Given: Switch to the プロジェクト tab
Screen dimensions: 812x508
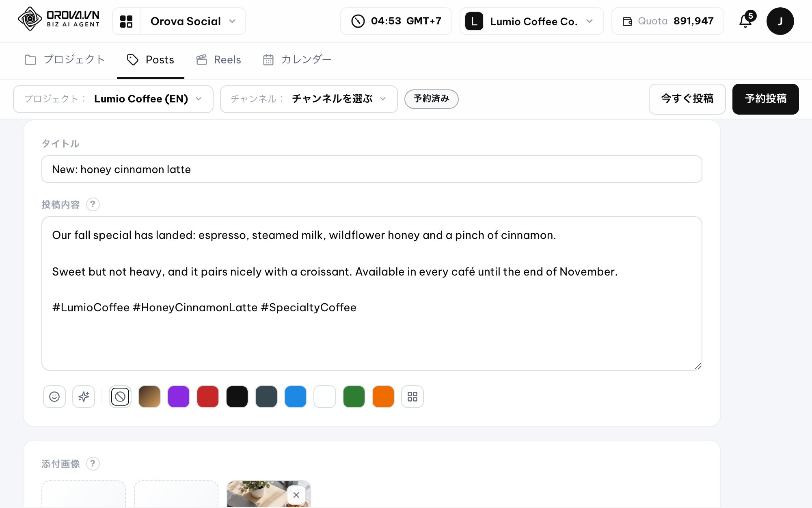Looking at the screenshot, I should (65, 60).
